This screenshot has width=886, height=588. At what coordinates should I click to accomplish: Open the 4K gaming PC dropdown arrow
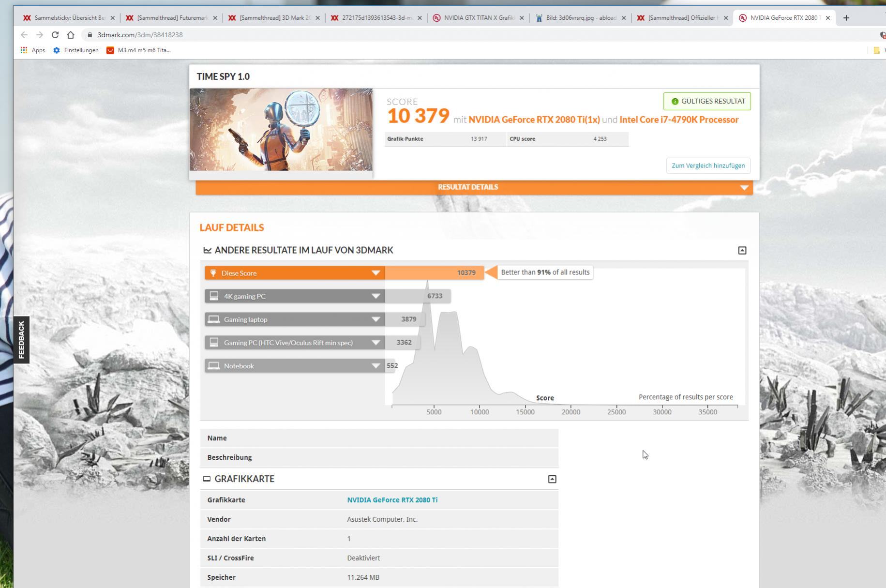click(375, 296)
